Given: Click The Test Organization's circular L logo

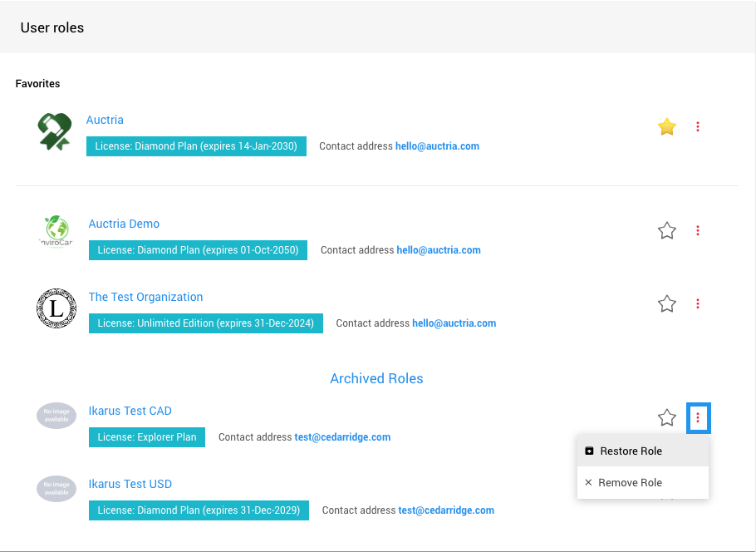Looking at the screenshot, I should (x=56, y=308).
